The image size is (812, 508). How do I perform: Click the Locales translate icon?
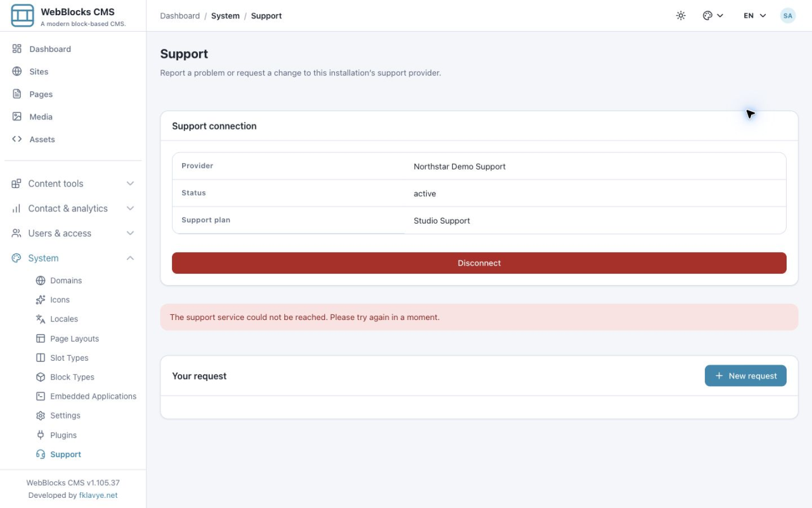coord(41,319)
